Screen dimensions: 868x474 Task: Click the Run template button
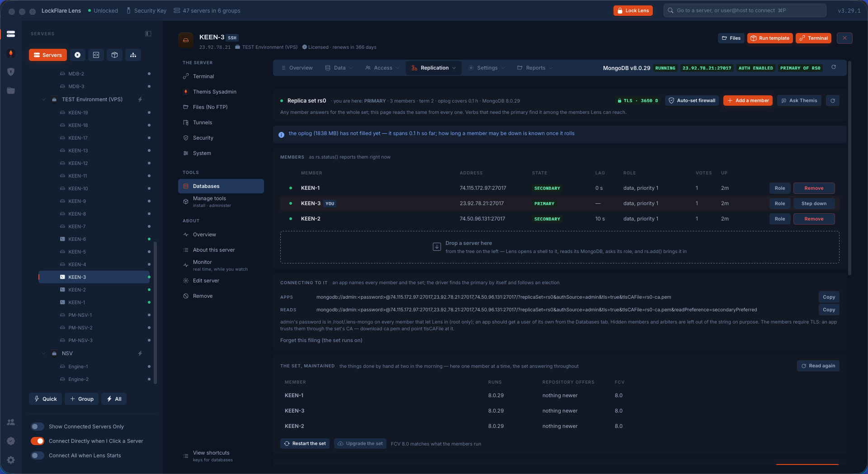(770, 38)
